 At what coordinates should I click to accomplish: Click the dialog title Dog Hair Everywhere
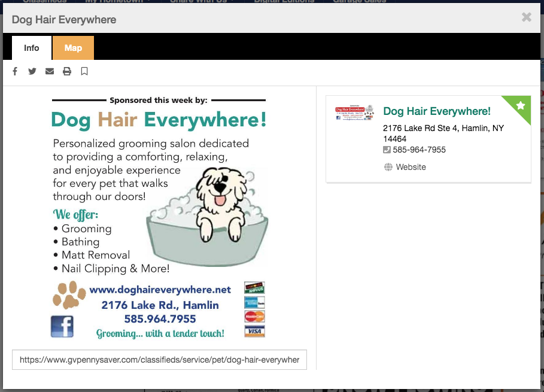pos(64,20)
